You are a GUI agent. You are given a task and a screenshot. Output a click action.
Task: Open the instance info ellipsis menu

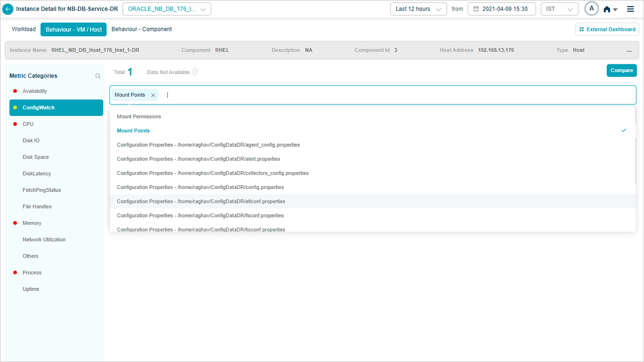click(629, 50)
